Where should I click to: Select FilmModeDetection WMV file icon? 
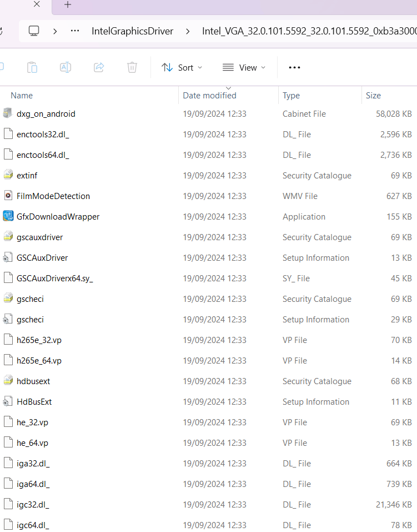8,196
